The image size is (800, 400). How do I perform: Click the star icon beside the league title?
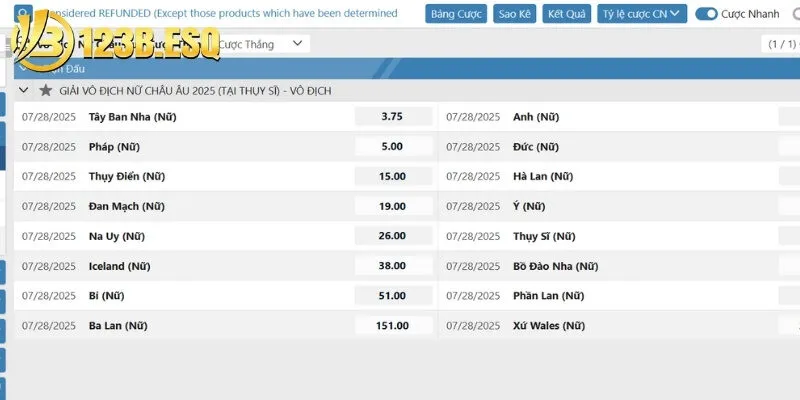45,90
